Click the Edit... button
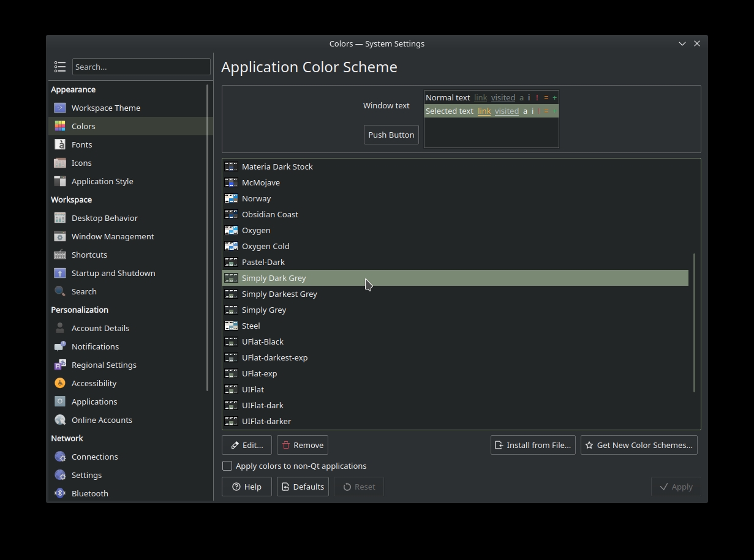Viewport: 754px width, 560px height. 247,445
